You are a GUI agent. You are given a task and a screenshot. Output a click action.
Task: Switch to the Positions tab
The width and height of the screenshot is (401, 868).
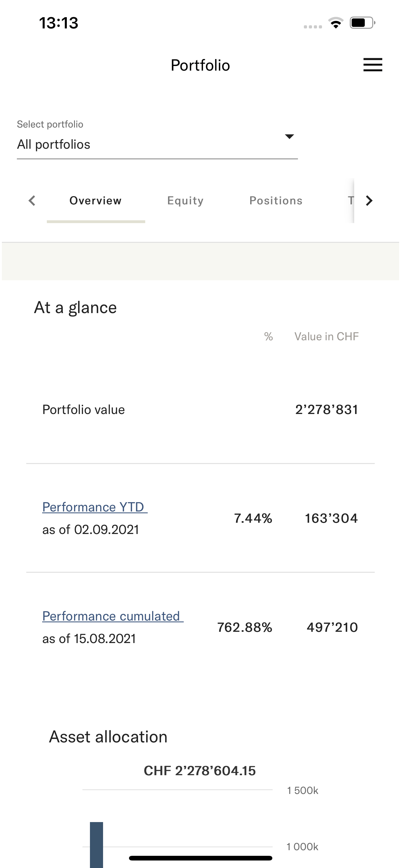[x=276, y=201]
